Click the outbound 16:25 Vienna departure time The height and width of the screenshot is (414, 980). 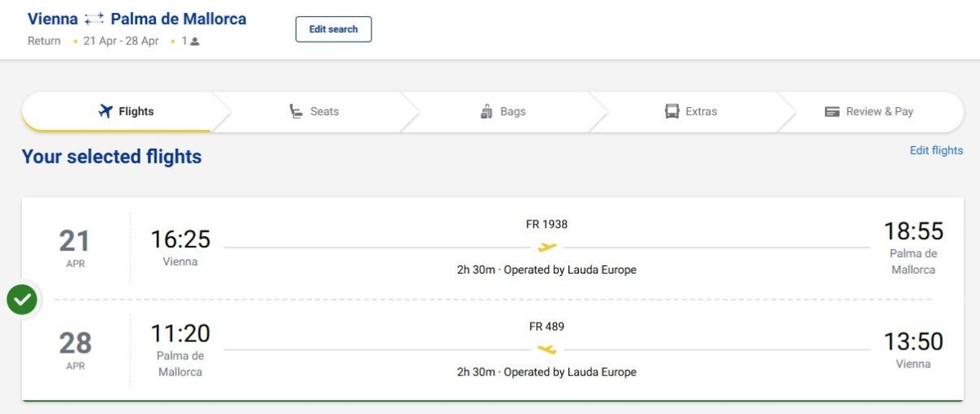[180, 239]
